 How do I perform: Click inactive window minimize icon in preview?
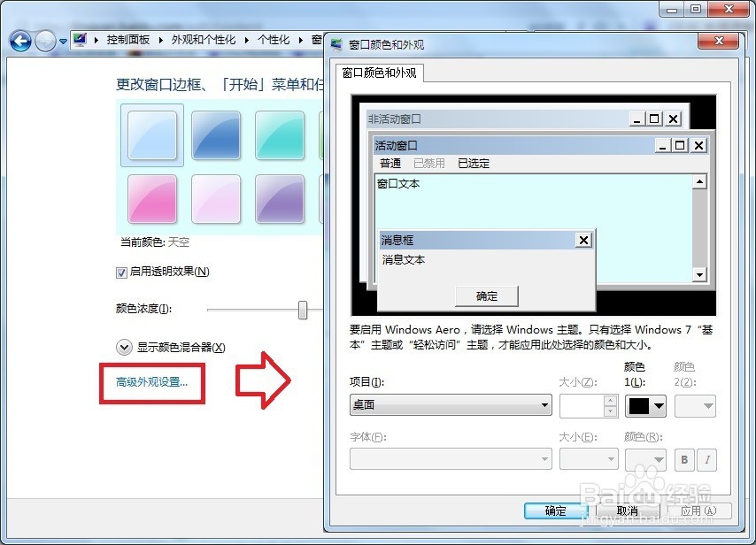pyautogui.click(x=636, y=119)
